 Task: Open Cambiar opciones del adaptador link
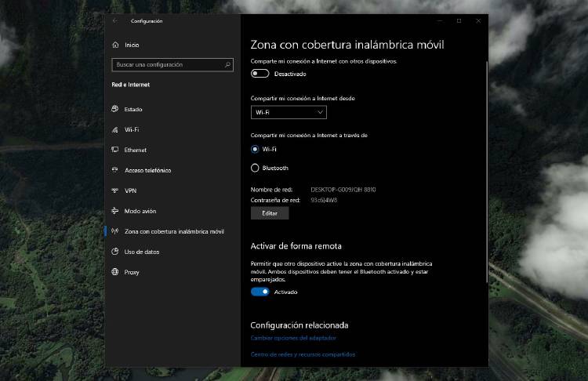point(293,338)
